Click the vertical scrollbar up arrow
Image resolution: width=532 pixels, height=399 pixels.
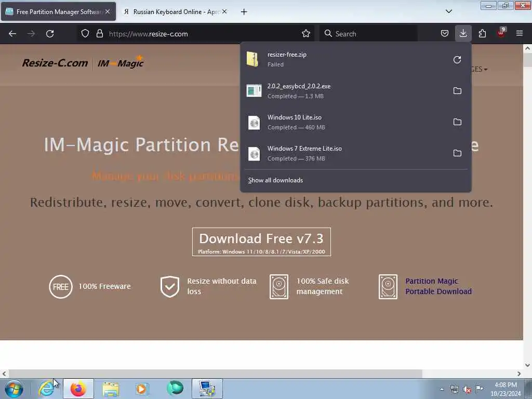528,48
